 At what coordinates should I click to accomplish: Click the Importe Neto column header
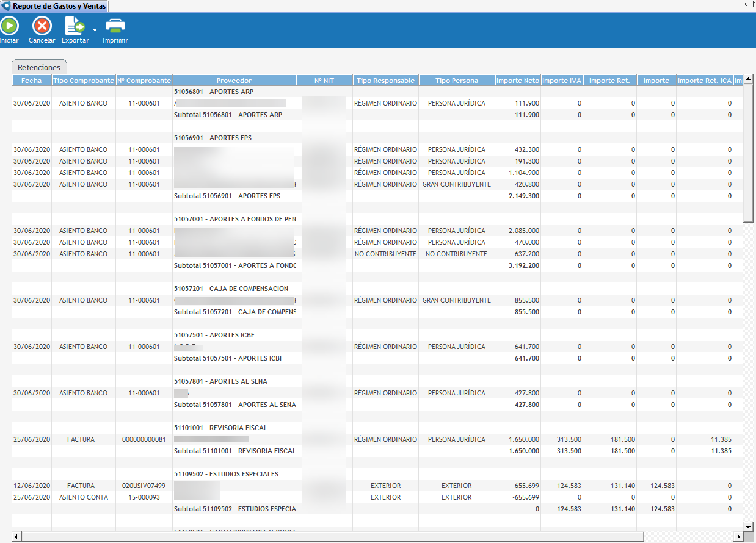point(517,81)
